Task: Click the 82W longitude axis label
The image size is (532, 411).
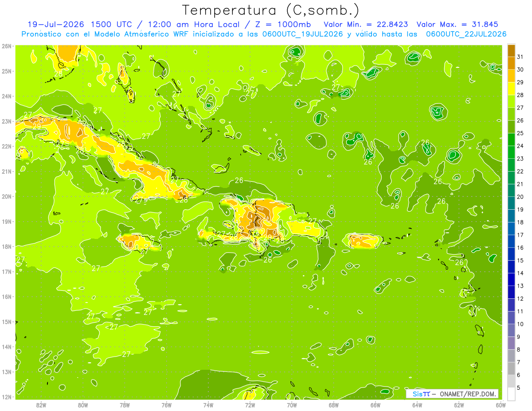Action: tap(41, 405)
